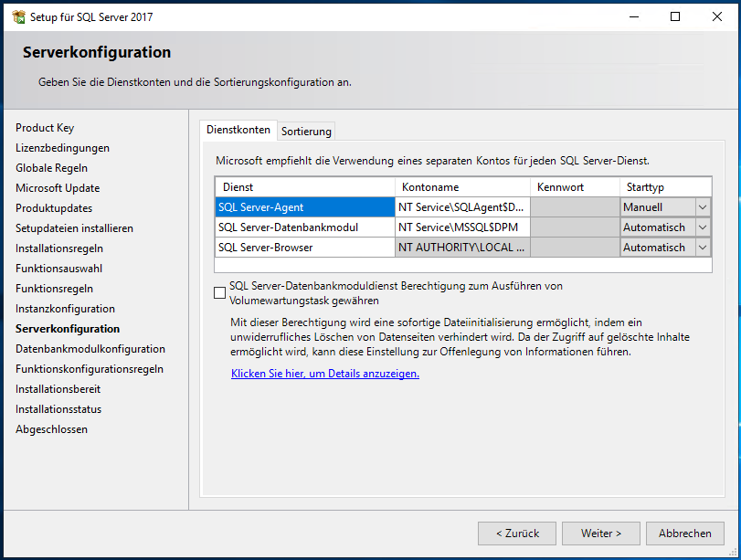Open Starttyp dropdown for SQL Server-Browser
Screen dimensions: 741x560
[x=703, y=248]
